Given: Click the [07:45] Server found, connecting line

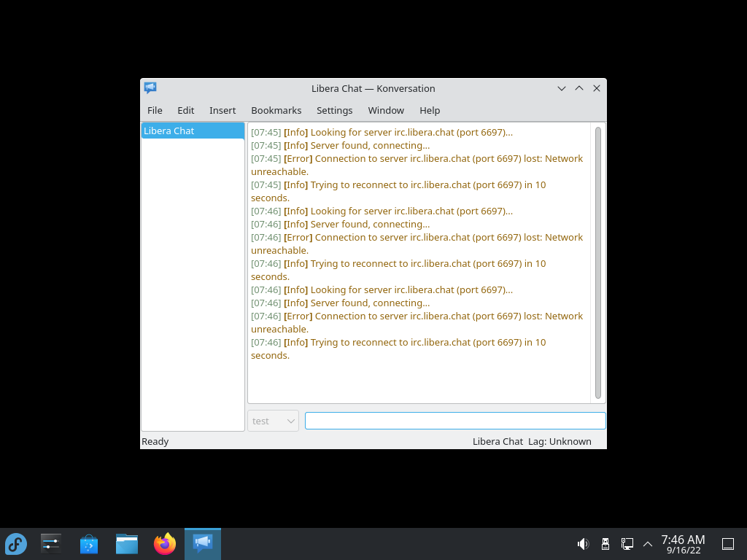Looking at the screenshot, I should (340, 146).
